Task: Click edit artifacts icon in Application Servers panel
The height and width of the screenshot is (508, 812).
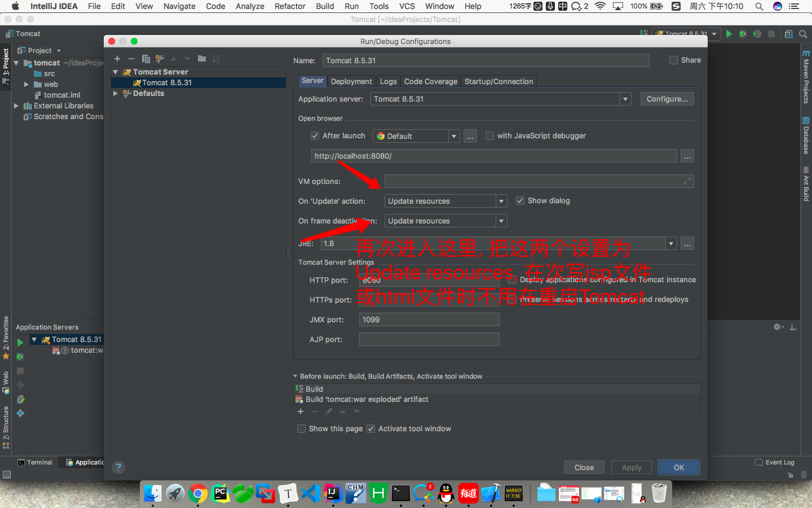Action: coord(20,399)
